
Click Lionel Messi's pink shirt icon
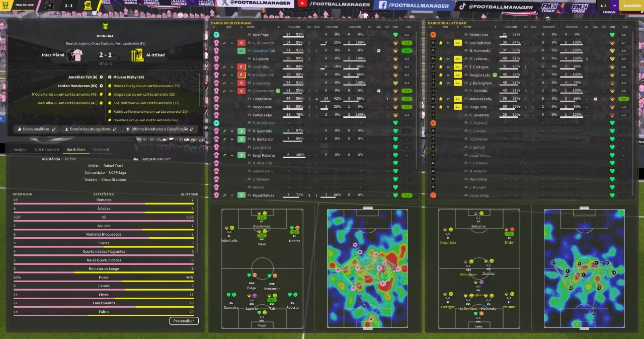216,99
